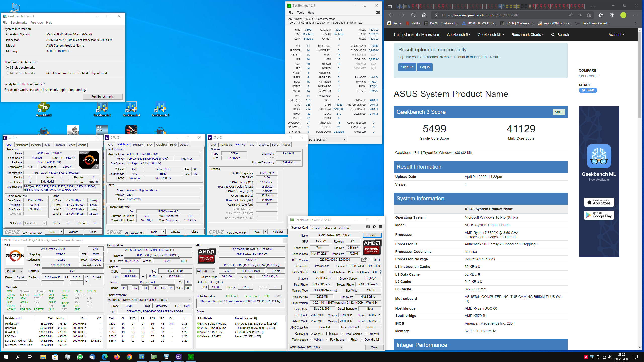The height and width of the screenshot is (362, 644).
Task: Open Tools menu in ZenTimings
Action: click(300, 13)
